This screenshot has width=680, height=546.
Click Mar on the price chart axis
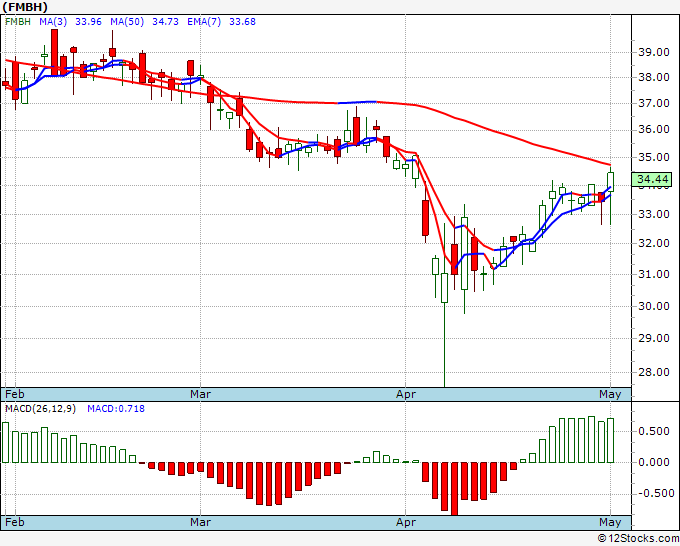(x=200, y=394)
